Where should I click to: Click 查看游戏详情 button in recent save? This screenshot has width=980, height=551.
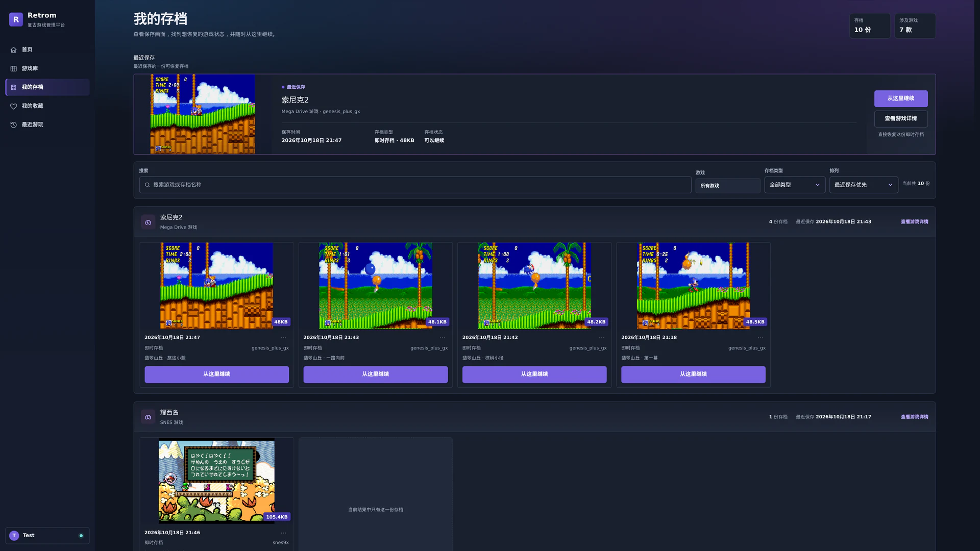coord(901,118)
